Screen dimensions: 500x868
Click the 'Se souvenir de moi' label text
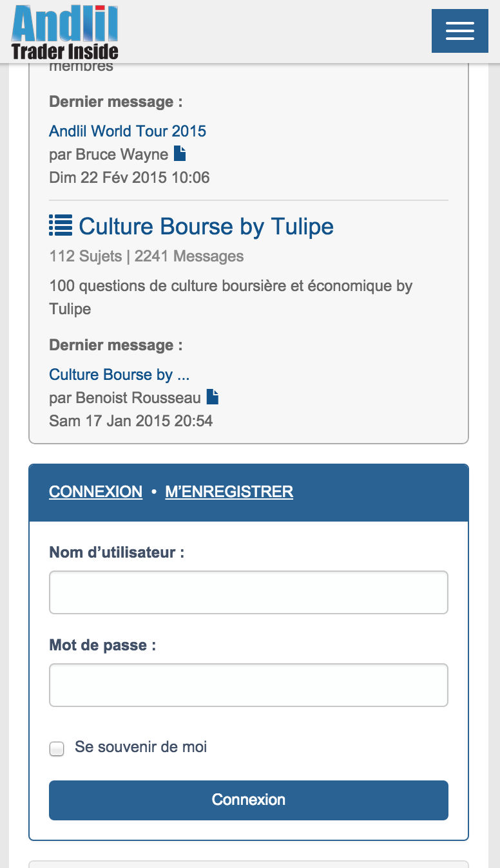[140, 747]
